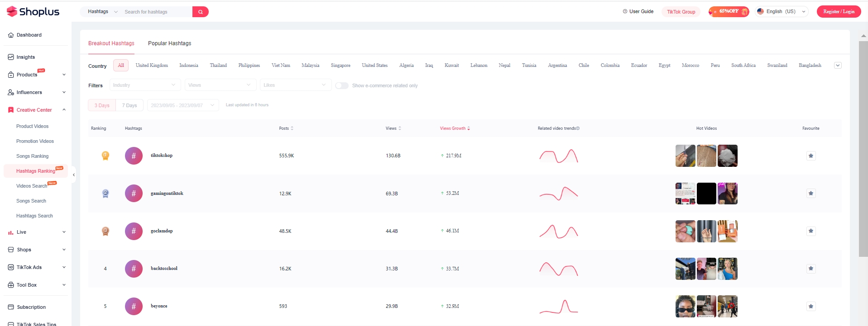Open the Hashtags search type dropdown
The height and width of the screenshot is (326, 868).
click(x=102, y=12)
